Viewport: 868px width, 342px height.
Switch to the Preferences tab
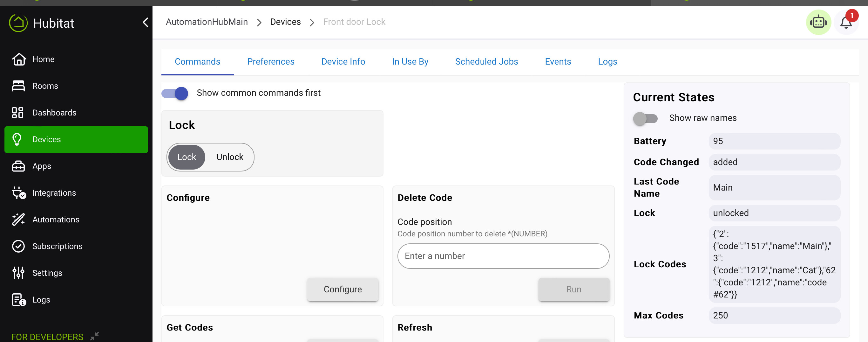point(271,61)
